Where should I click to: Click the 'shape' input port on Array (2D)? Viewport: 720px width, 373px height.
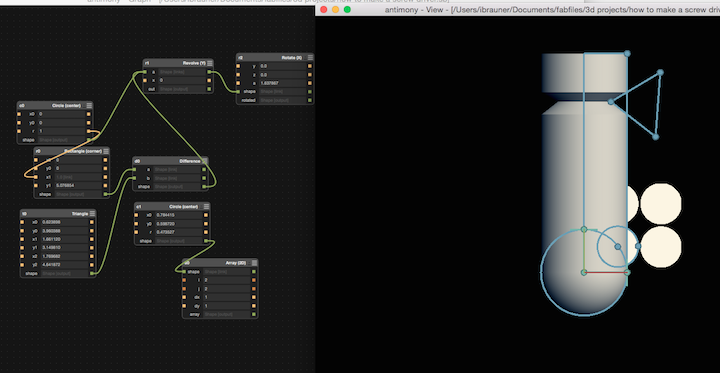(x=185, y=271)
